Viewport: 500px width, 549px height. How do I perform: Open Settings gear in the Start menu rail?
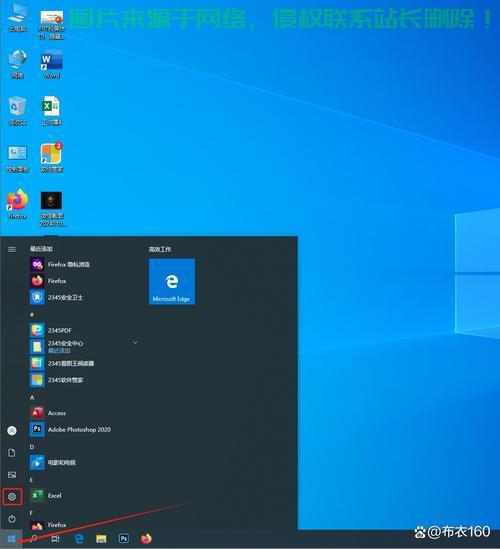coord(12,496)
